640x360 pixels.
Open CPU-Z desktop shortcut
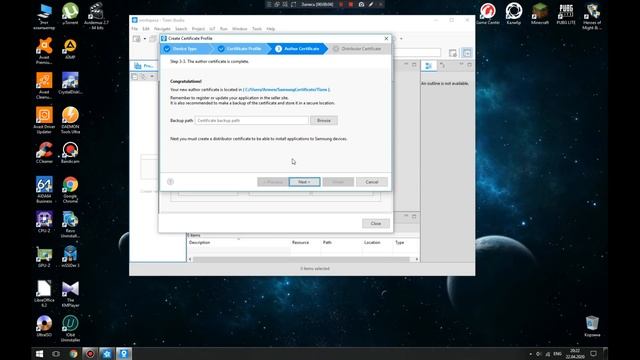44,222
